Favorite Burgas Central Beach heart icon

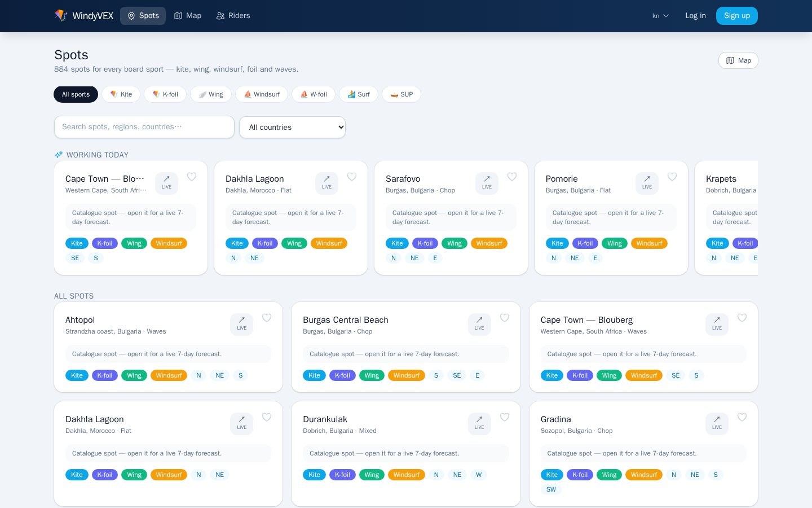[x=505, y=318]
